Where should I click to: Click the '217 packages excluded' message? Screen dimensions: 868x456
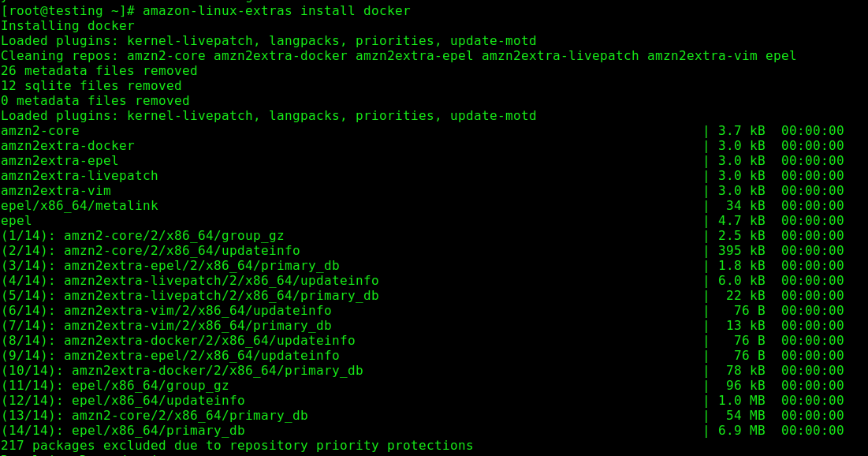pyautogui.click(x=237, y=446)
